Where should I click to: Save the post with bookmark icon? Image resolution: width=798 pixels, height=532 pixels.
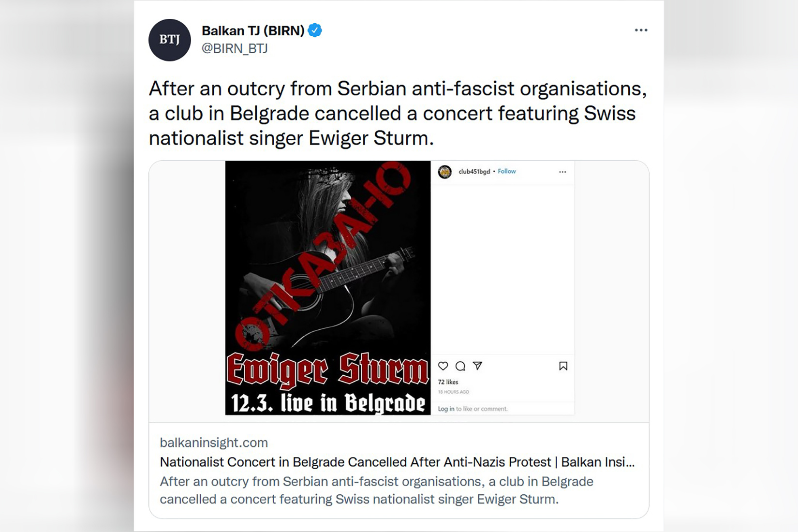(x=563, y=366)
